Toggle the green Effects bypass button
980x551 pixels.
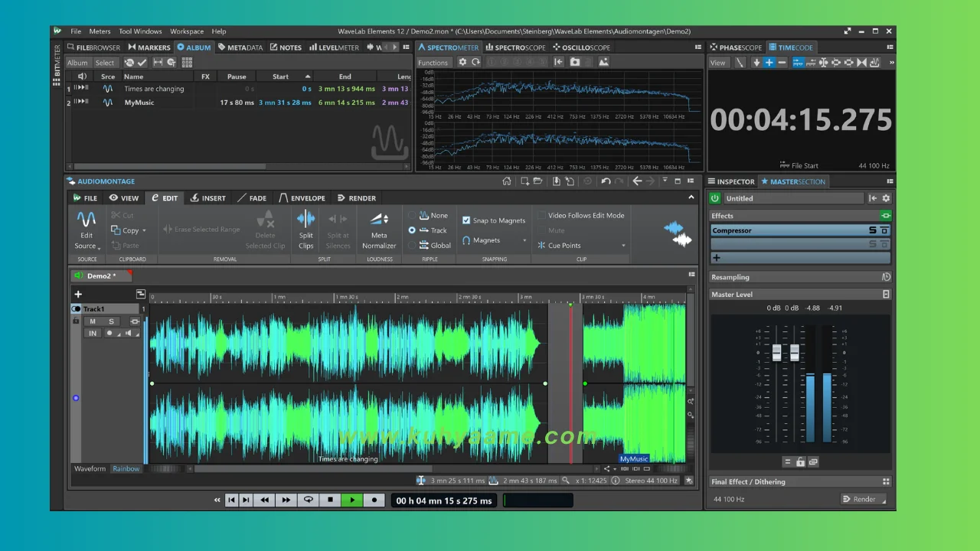point(886,216)
